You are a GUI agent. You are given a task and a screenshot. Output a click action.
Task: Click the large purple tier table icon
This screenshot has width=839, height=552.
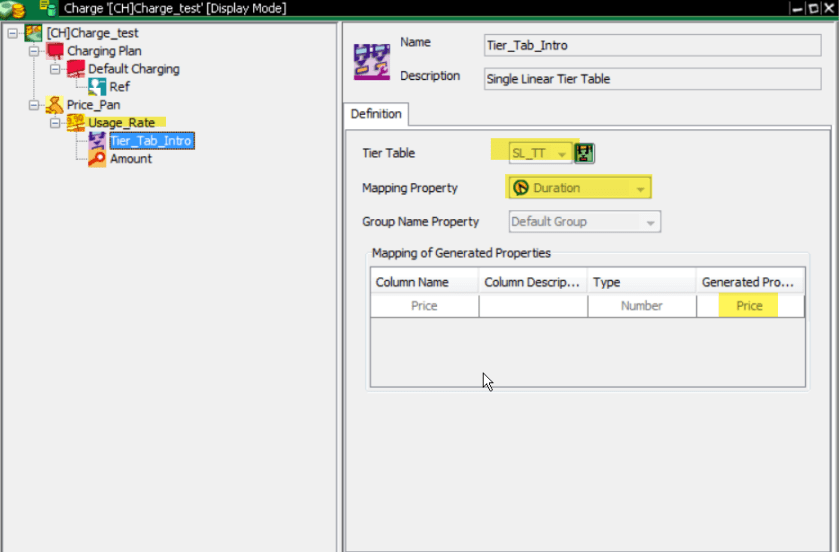click(372, 62)
